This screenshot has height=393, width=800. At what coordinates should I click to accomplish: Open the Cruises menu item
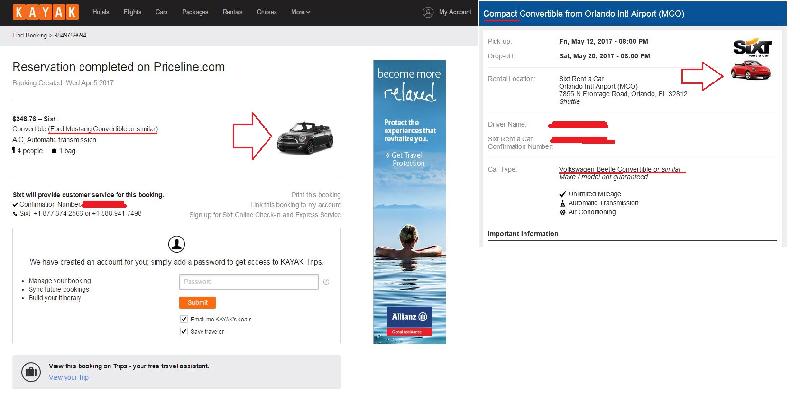[266, 12]
